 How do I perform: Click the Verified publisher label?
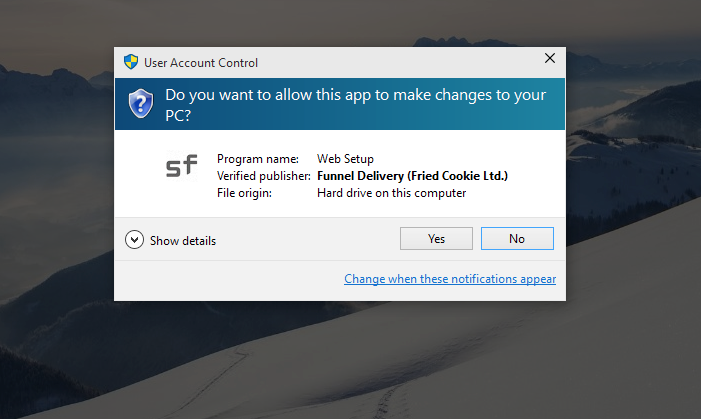point(263,176)
